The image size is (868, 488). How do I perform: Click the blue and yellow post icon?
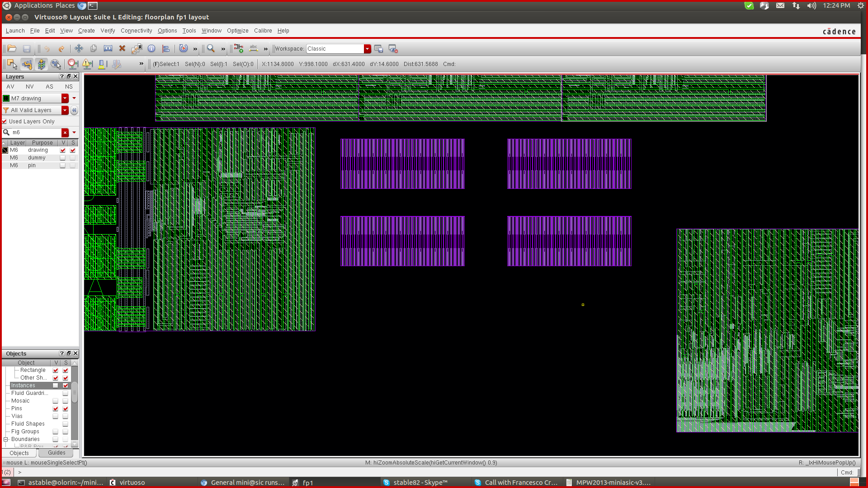pos(102,64)
